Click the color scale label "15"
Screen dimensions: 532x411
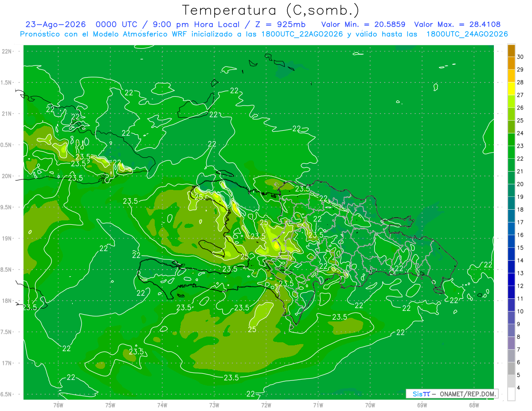click(x=520, y=248)
